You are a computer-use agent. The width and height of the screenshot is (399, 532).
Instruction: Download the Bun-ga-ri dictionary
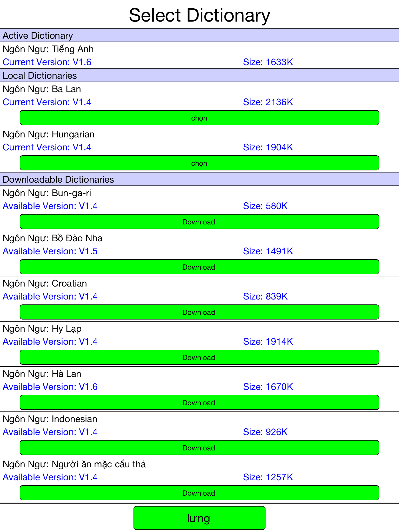point(199,222)
